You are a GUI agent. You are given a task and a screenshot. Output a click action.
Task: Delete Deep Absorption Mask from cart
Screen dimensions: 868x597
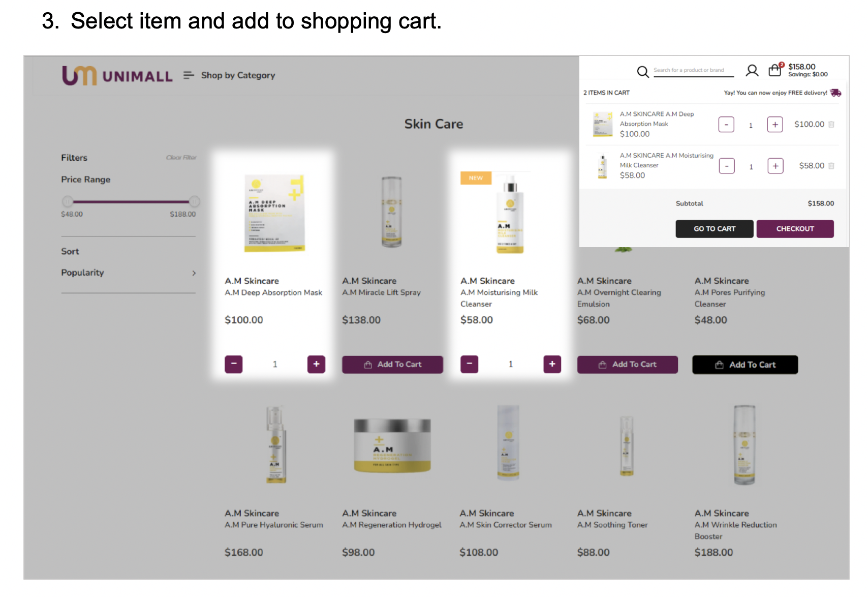coord(831,125)
